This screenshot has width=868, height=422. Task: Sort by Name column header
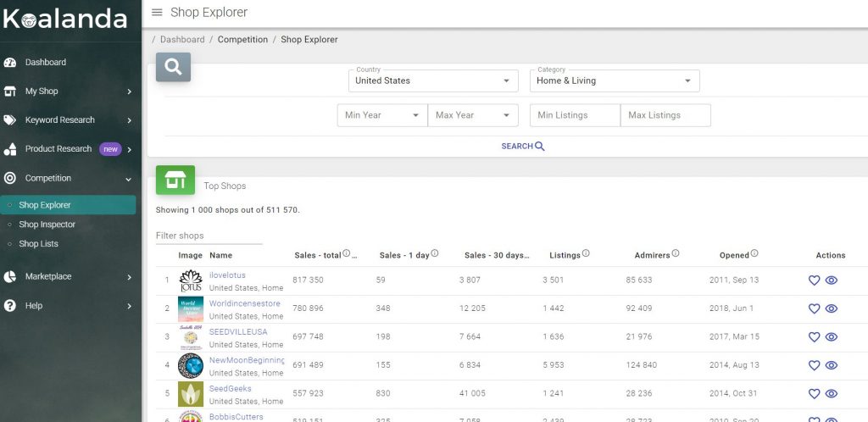tap(221, 256)
